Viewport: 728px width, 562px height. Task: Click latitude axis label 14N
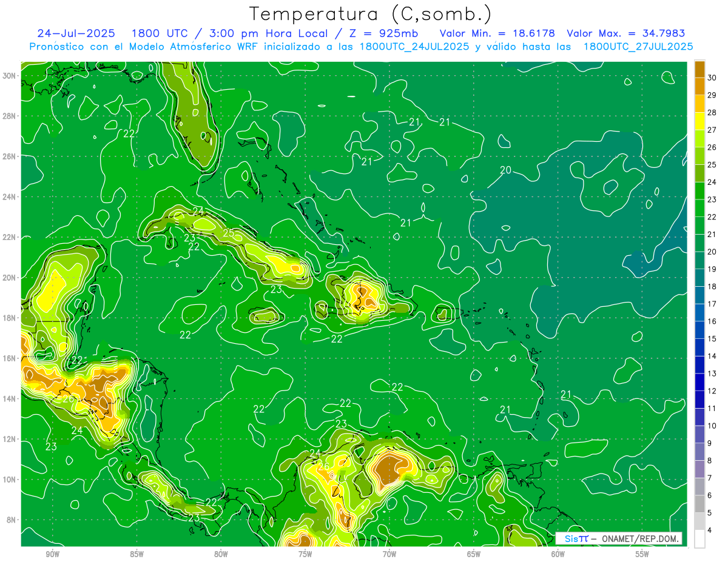pos(9,399)
